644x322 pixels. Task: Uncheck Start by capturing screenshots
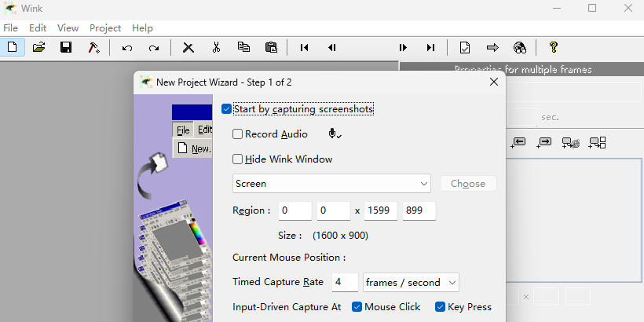(x=226, y=109)
